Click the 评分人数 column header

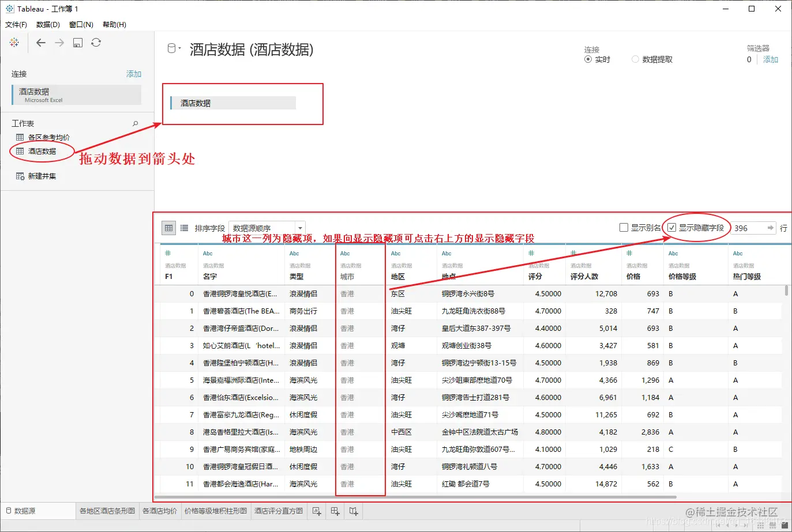pyautogui.click(x=584, y=277)
